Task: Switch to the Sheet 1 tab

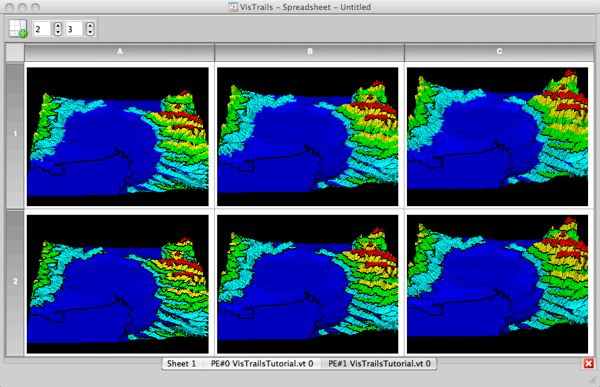Action: pos(181,364)
